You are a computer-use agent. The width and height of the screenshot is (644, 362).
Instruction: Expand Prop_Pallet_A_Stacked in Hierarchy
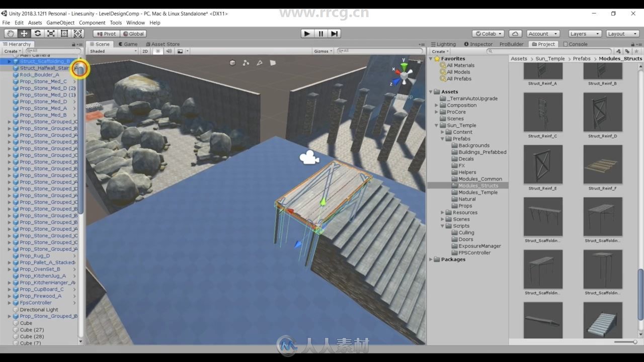tap(9, 262)
